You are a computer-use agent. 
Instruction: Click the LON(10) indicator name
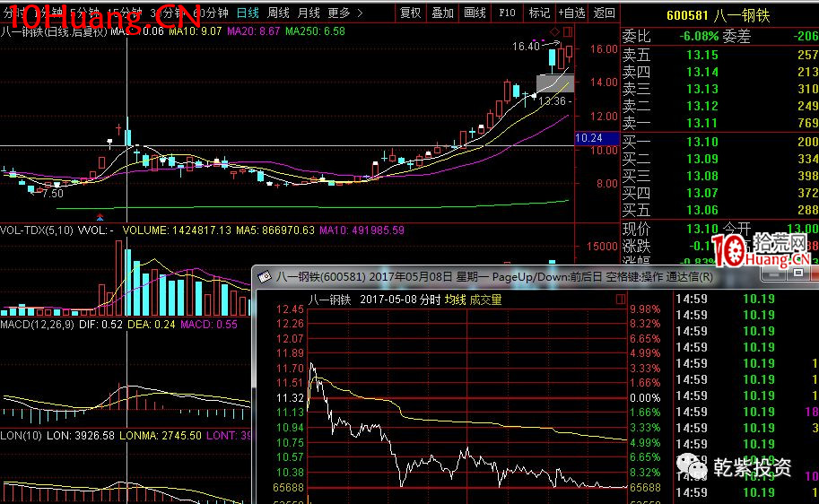21,436
